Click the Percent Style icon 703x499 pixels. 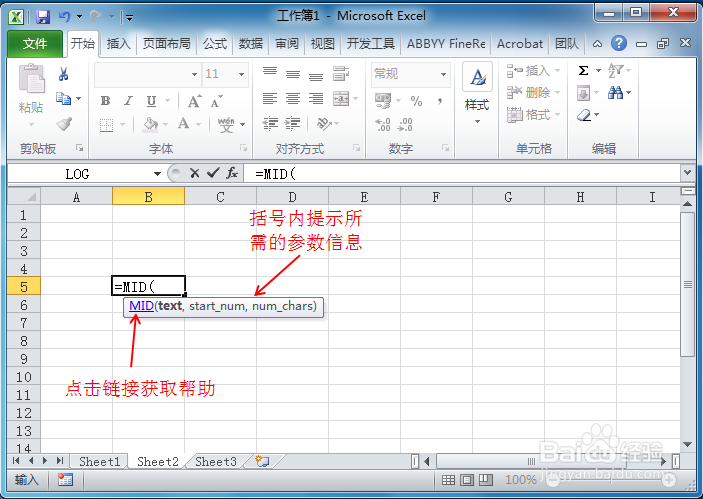coord(417,101)
